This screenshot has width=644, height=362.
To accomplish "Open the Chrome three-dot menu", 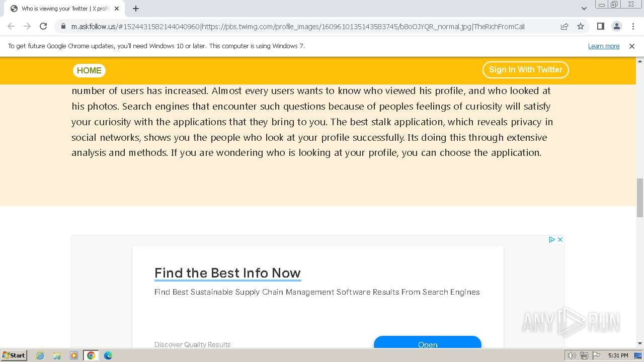I will 632,26.
